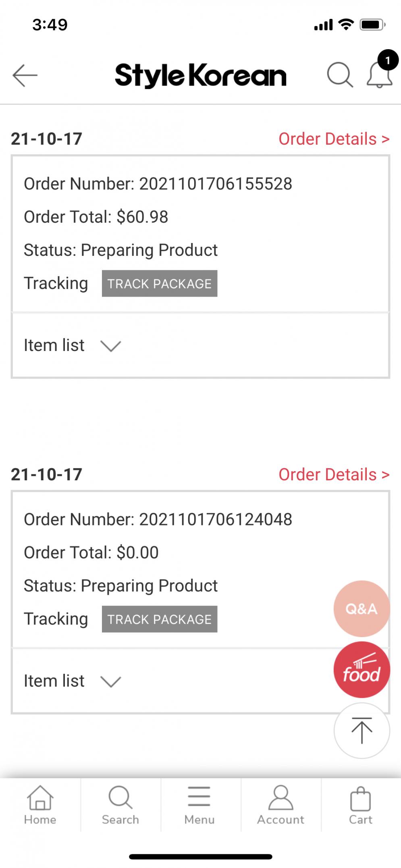Go to Home in the bottom bar
Image resolution: width=401 pixels, height=868 pixels.
[x=40, y=805]
